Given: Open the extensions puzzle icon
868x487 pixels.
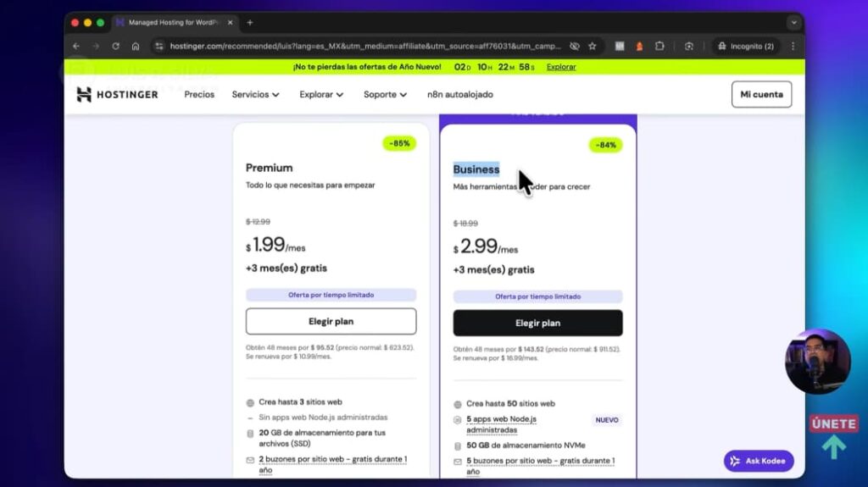Looking at the screenshot, I should tap(659, 47).
